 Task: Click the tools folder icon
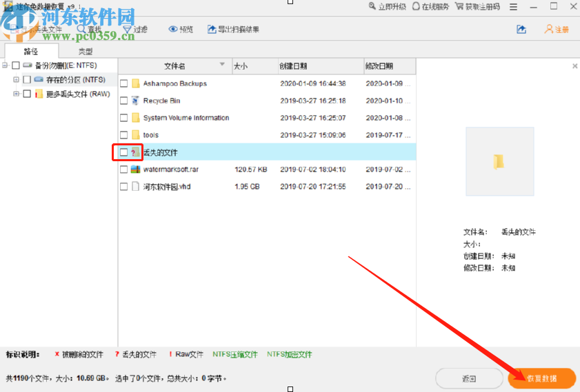(136, 135)
